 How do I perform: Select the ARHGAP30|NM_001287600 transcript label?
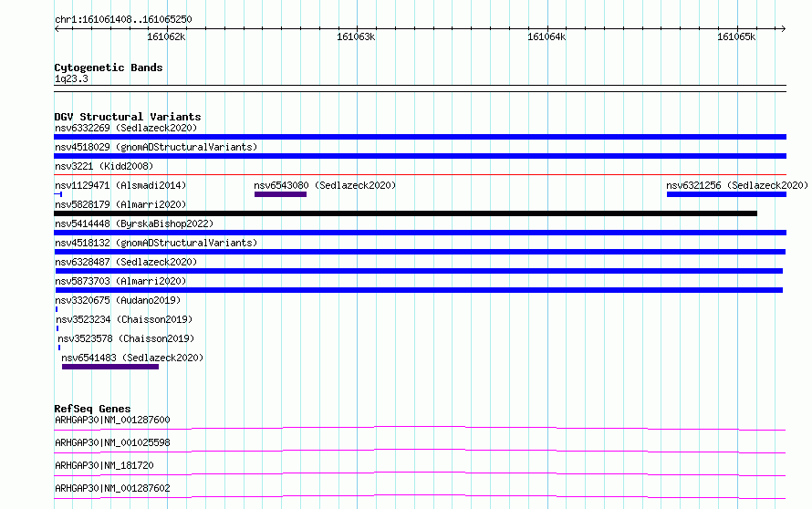(112, 420)
